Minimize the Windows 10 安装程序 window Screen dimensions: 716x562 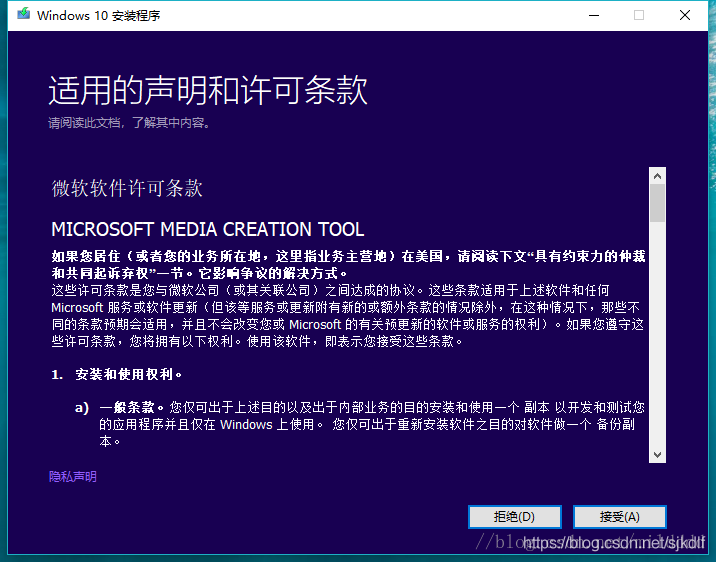(594, 16)
